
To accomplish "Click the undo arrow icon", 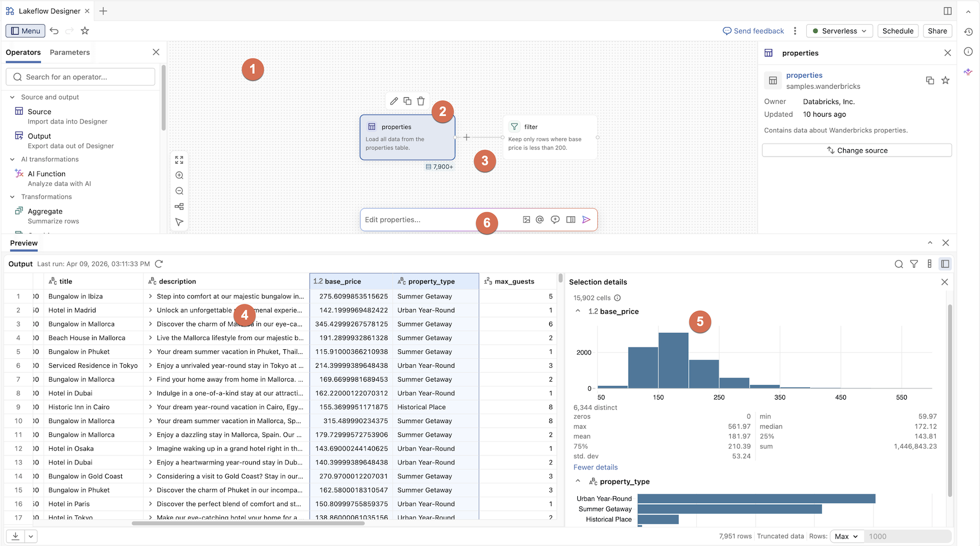I will [x=54, y=31].
